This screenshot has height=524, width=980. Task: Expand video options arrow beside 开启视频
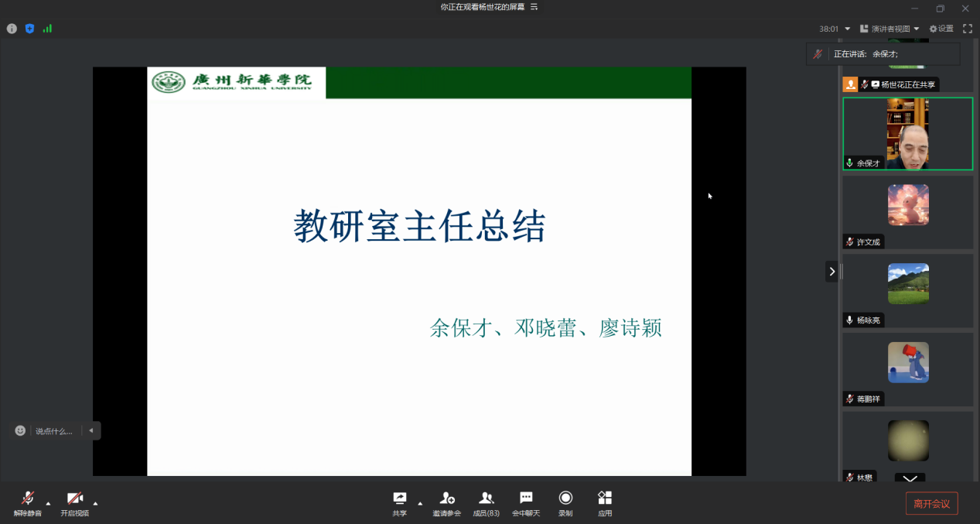[x=95, y=503]
